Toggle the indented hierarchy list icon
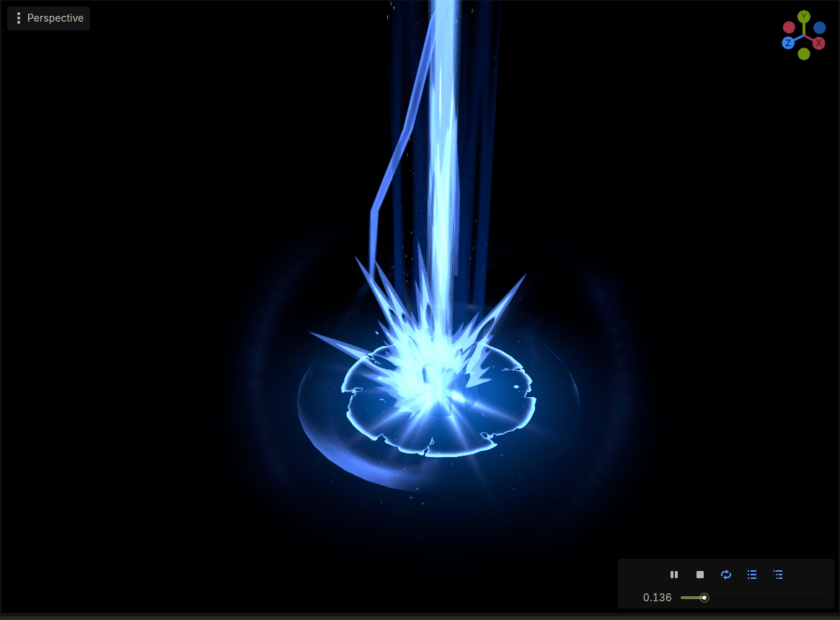The width and height of the screenshot is (840, 620). [779, 575]
